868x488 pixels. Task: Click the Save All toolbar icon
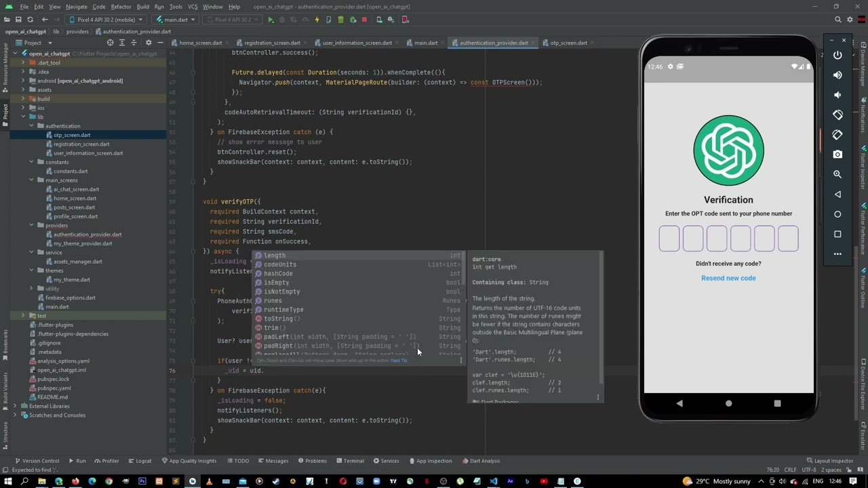coord(18,20)
